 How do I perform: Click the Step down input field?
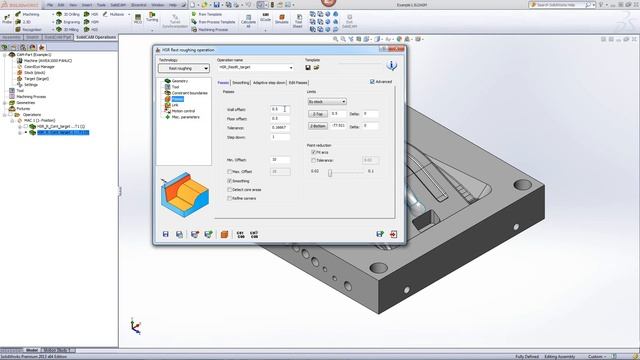click(x=280, y=138)
